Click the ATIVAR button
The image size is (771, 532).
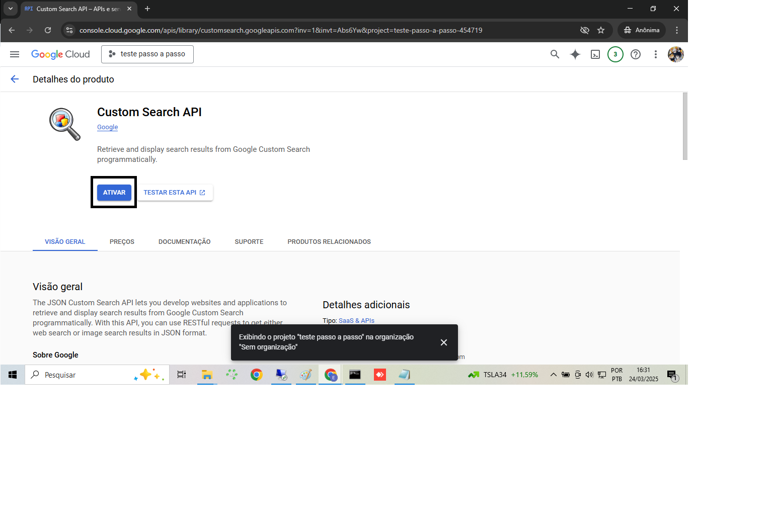point(114,193)
